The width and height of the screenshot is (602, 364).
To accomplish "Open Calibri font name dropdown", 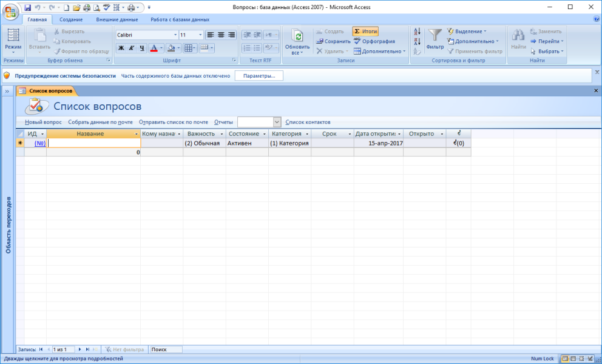I will [x=175, y=35].
